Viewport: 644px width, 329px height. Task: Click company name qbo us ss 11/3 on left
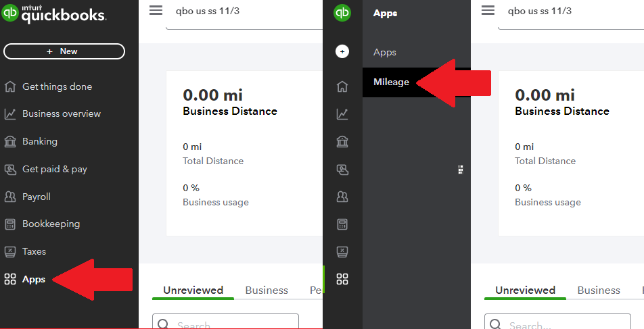click(x=208, y=11)
